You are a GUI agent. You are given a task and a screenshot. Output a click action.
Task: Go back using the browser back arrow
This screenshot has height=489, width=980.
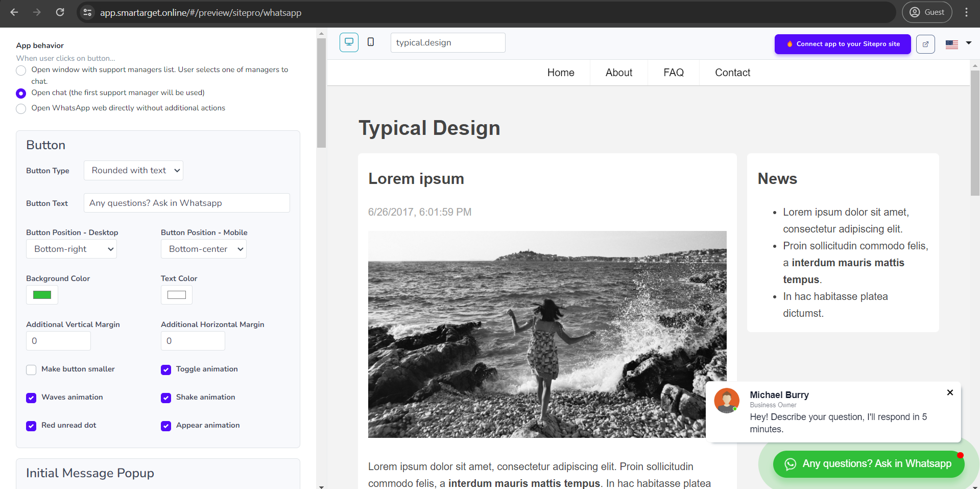pyautogui.click(x=14, y=12)
